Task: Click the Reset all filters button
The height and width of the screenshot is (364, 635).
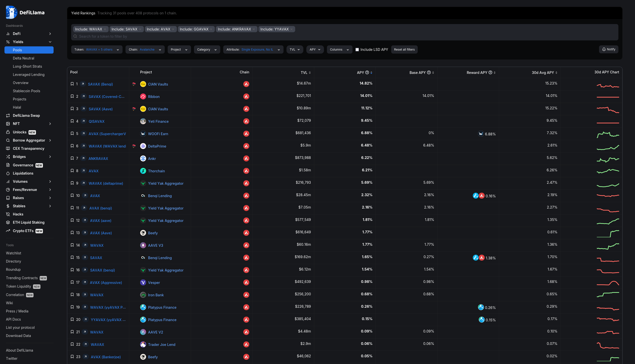Action: coord(404,50)
